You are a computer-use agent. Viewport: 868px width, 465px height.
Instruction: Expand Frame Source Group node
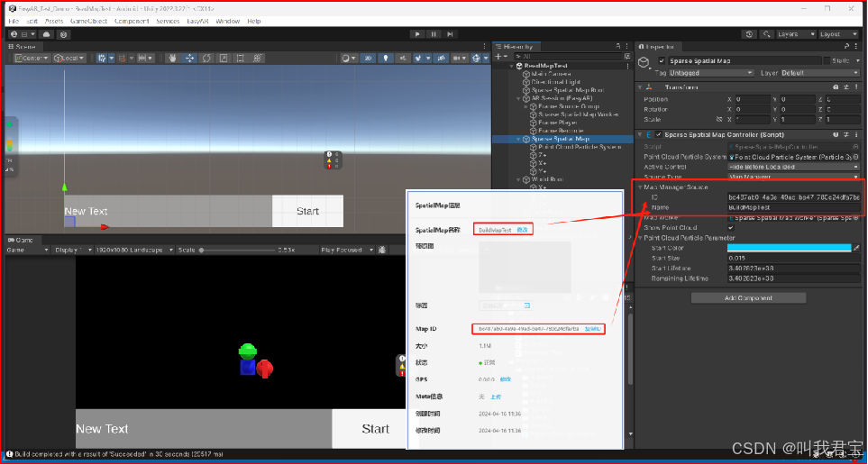pyautogui.click(x=525, y=106)
